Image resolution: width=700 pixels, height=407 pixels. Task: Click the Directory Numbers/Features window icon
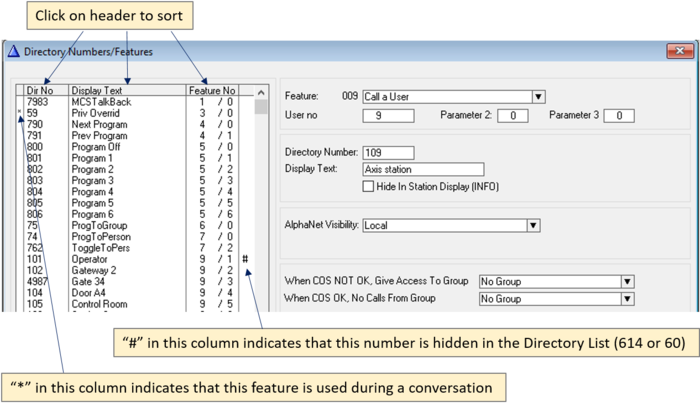(x=14, y=51)
